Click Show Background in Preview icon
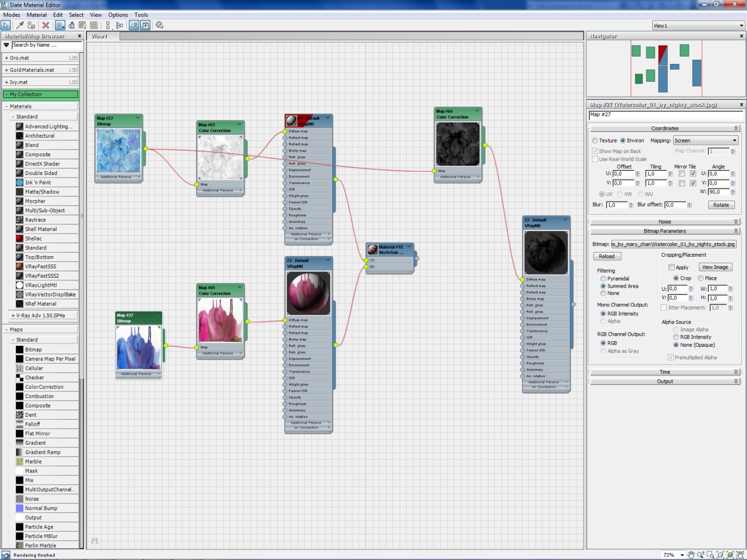This screenshot has height=560, width=747. (94, 25)
